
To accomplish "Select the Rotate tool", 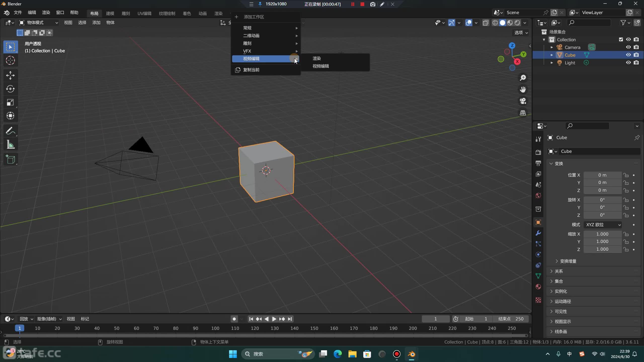I will coord(10,89).
